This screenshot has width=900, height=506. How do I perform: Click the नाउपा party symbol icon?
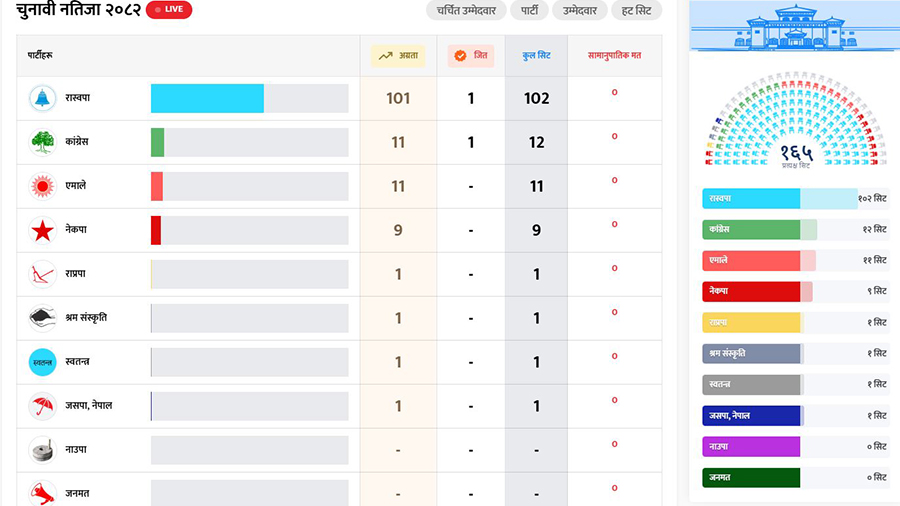[x=43, y=450]
